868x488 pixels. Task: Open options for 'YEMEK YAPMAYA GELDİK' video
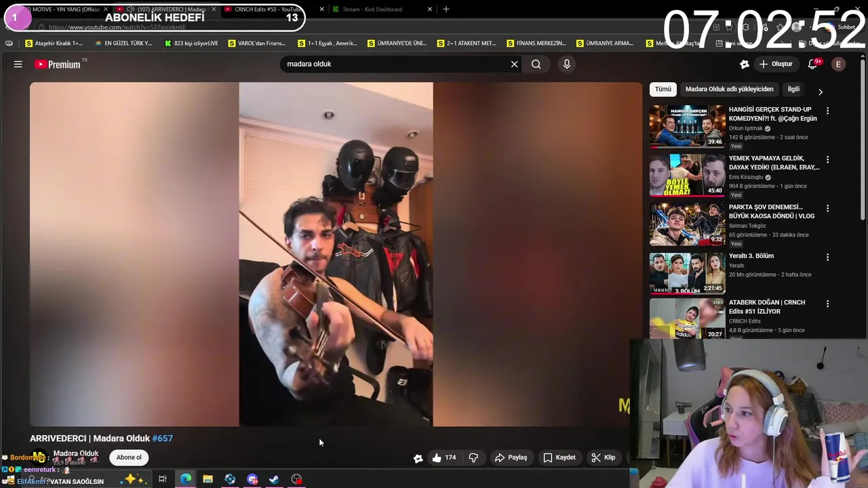coord(827,159)
